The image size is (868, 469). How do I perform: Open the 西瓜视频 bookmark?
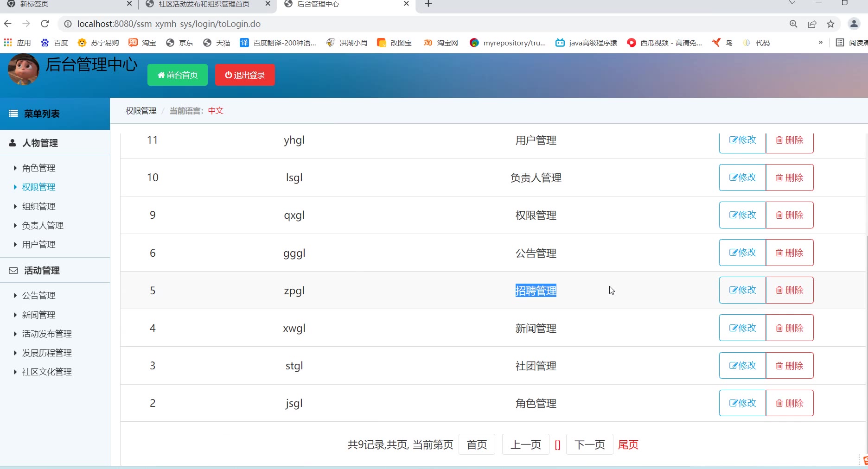(664, 43)
